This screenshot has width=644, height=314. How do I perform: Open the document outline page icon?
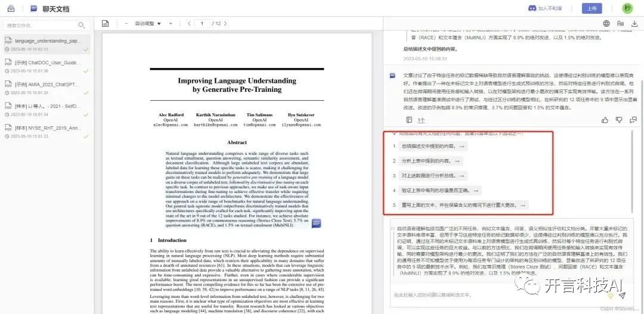coord(106,23)
